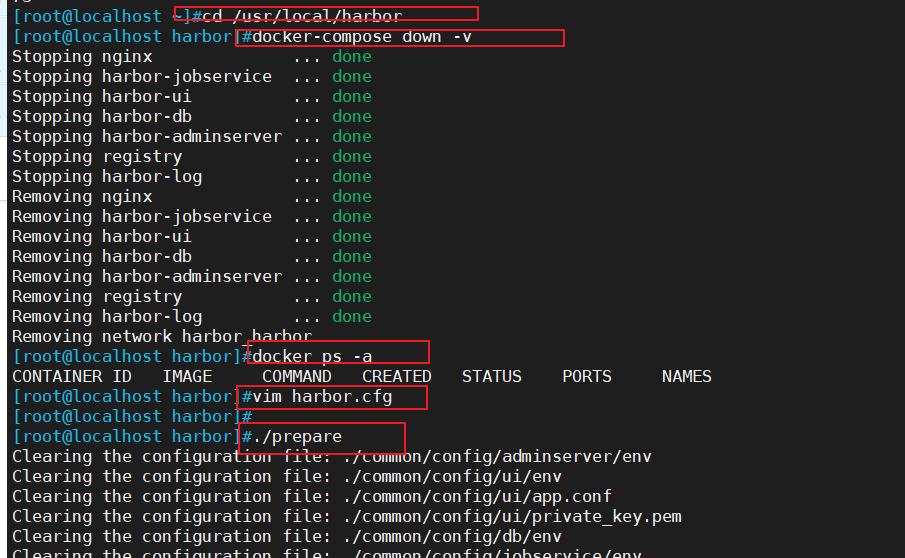Click the "Removing network harbor_harbor" line
Screen dimensions: 905x558
pos(162,337)
